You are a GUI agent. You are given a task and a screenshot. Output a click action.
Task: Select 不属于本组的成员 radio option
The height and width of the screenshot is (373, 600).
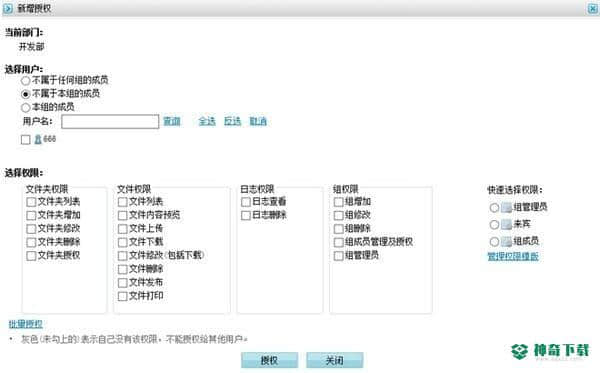pyautogui.click(x=25, y=94)
